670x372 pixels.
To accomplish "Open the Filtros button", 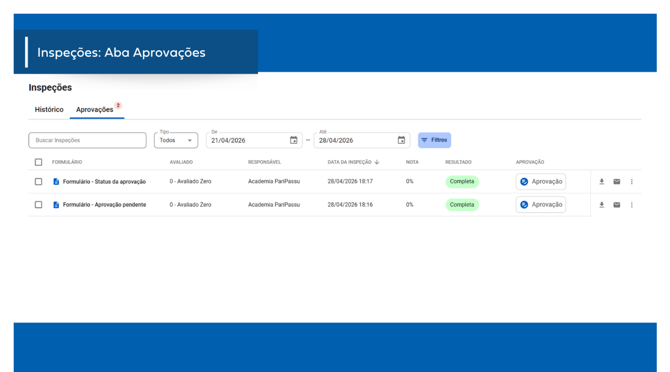I will pyautogui.click(x=434, y=140).
